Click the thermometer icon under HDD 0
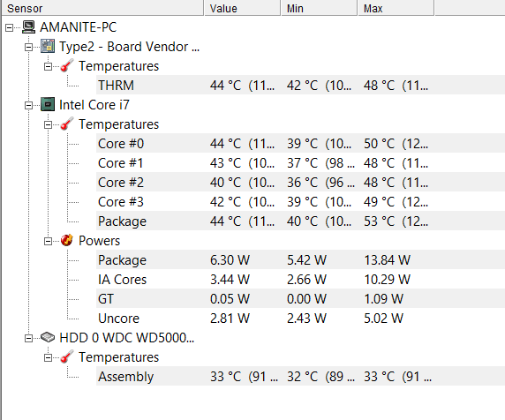 tap(67, 357)
